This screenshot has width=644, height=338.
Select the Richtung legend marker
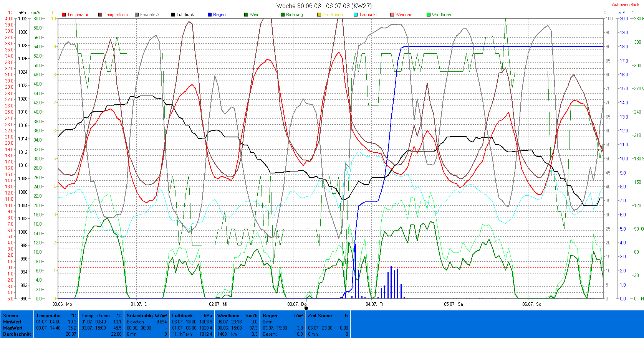pos(283,15)
